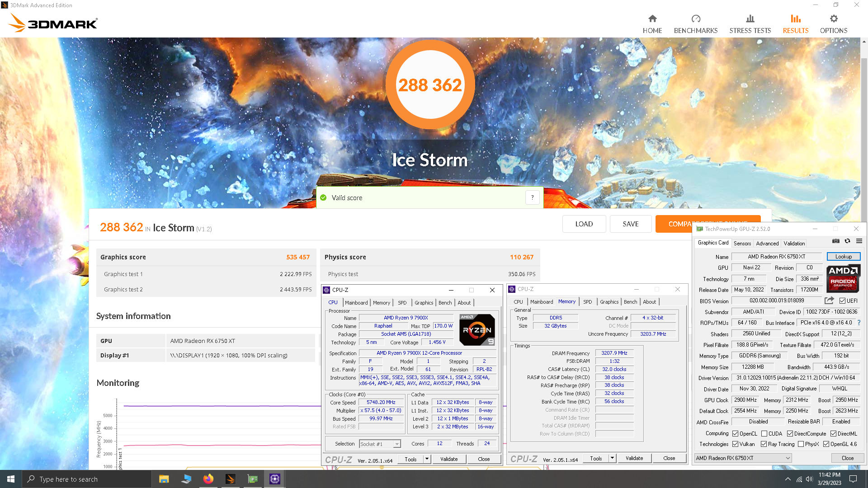Viewport: 868px width, 488px height.
Task: Click the AMD Radeon Graphics logo
Action: 843,278
